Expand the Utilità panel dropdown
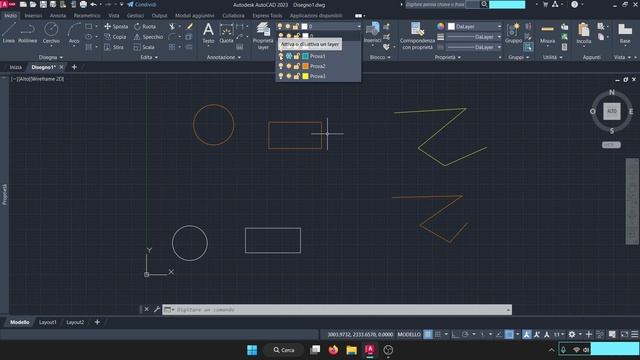 (x=553, y=58)
